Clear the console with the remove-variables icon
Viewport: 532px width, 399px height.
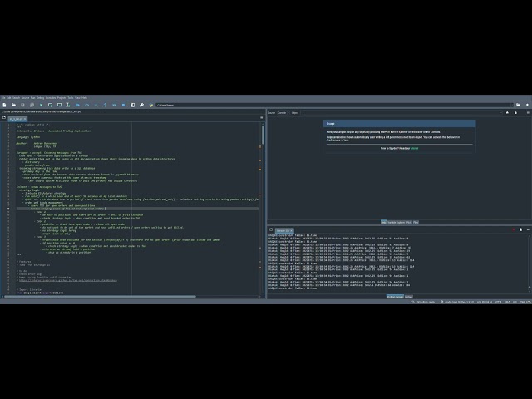pos(521,229)
